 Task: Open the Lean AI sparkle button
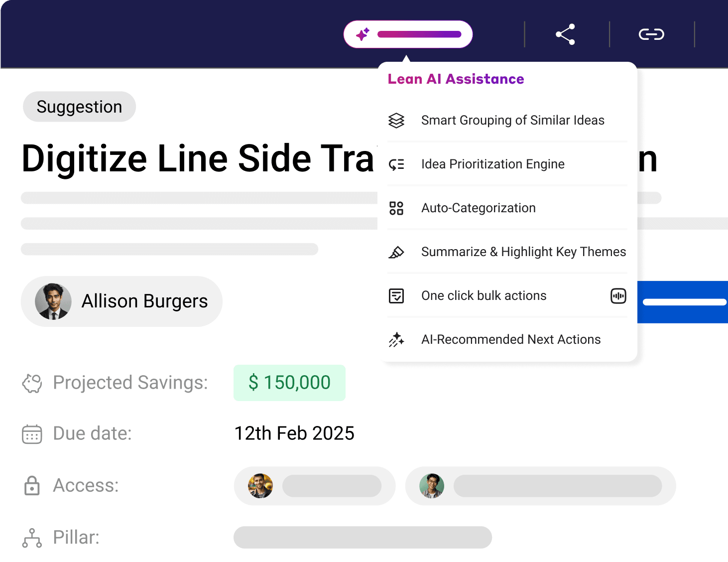pyautogui.click(x=408, y=34)
